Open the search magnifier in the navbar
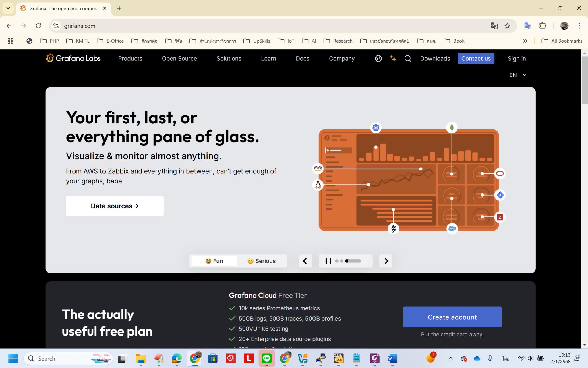 (x=408, y=58)
